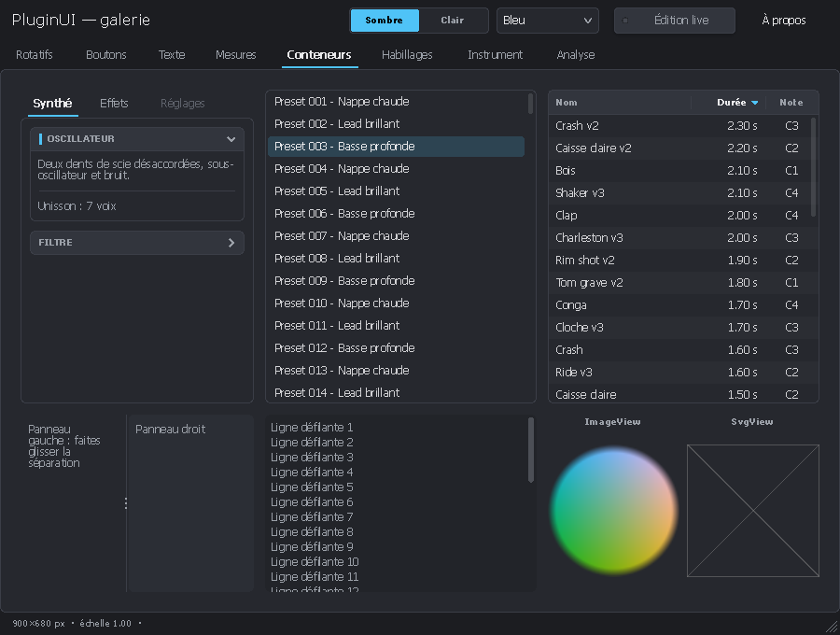Switch to the Texte tab
Screen dimensions: 840x635
pyautogui.click(x=172, y=55)
